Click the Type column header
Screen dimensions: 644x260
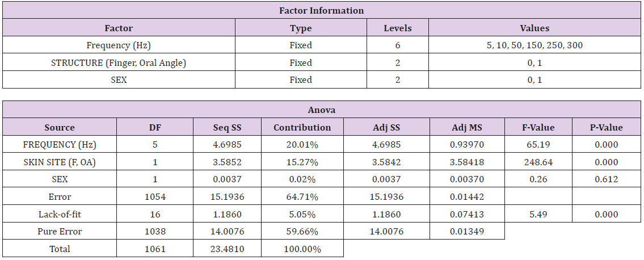[x=301, y=28]
